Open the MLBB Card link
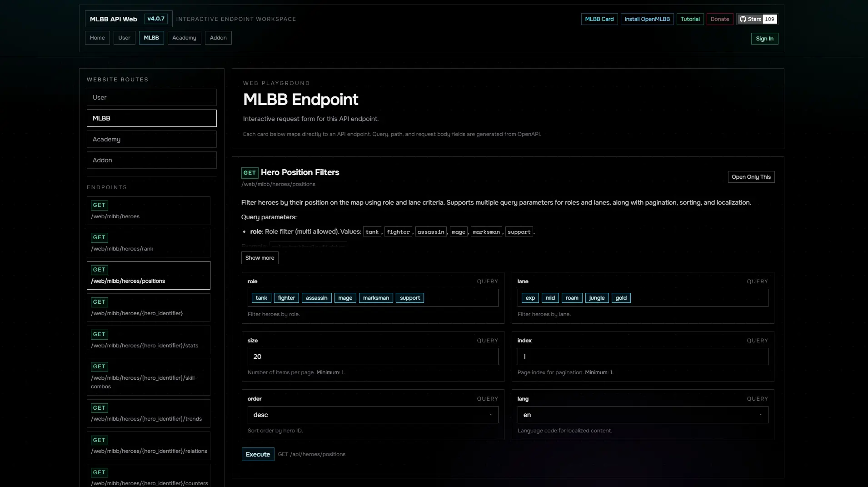This screenshot has height=487, width=868. pos(599,19)
